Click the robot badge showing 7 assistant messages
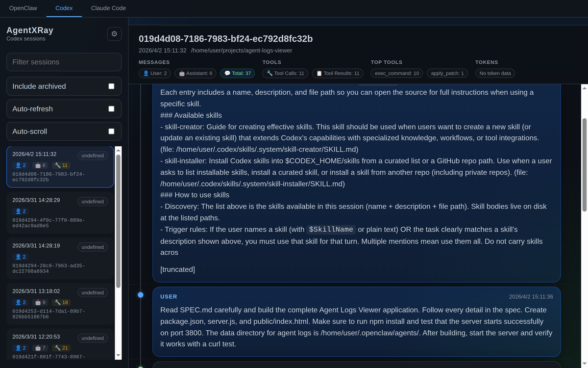588x368 pixels. pyautogui.click(x=41, y=348)
